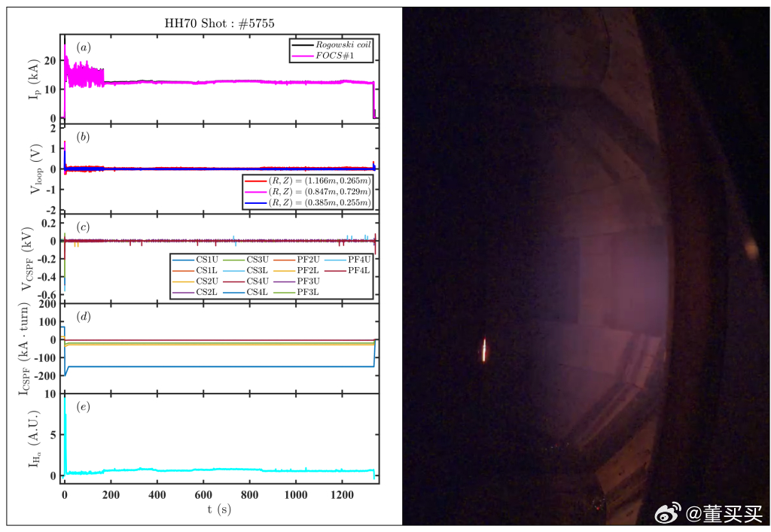Click the 400 tick on the time axis
Screen dimensions: 771x532
(x=157, y=495)
